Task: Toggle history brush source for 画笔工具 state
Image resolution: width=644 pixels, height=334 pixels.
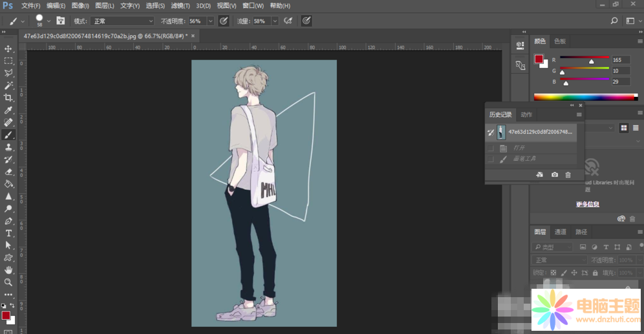Action: click(490, 159)
